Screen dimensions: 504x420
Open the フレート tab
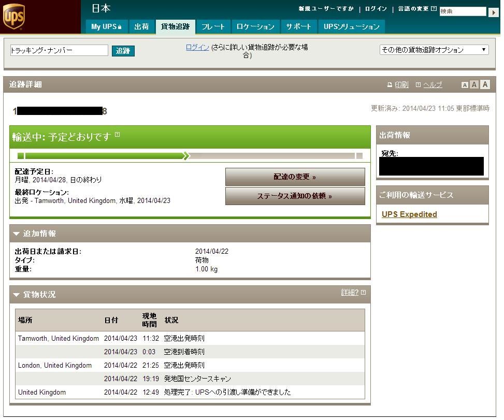[213, 27]
